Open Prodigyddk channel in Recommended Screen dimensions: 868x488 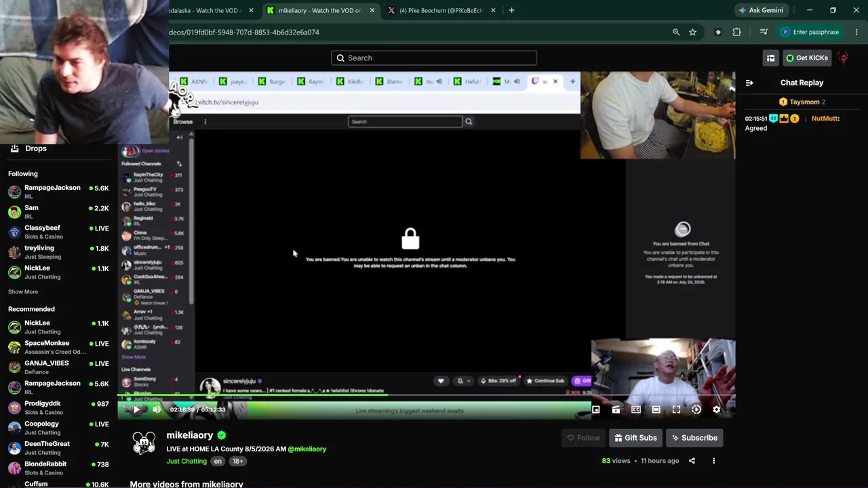point(58,407)
